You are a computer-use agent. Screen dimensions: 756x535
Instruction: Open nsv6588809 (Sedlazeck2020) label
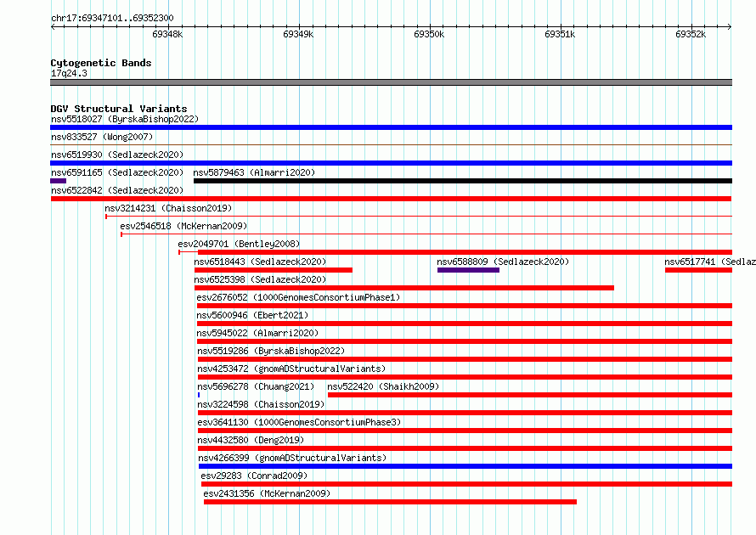pyautogui.click(x=503, y=262)
